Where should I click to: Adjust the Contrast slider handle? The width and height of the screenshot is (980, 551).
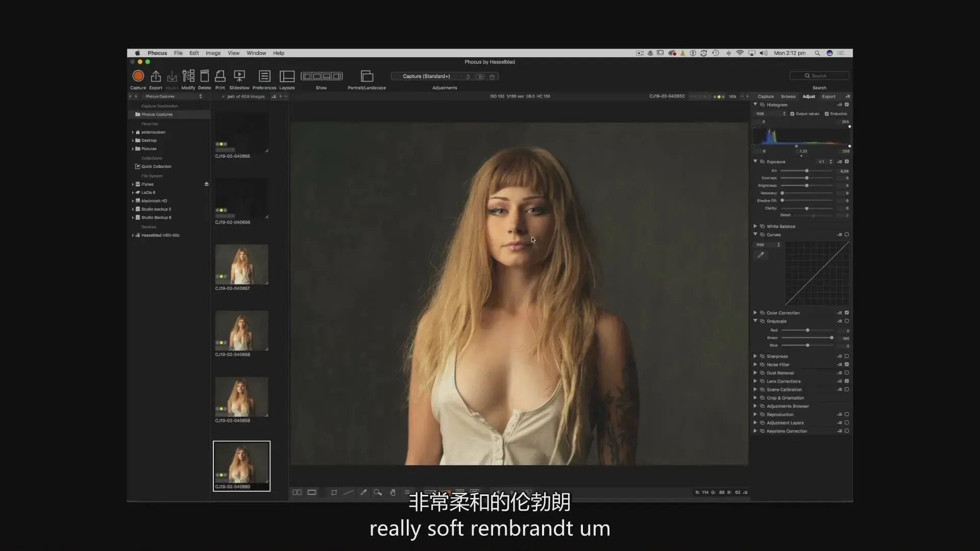pyautogui.click(x=806, y=178)
